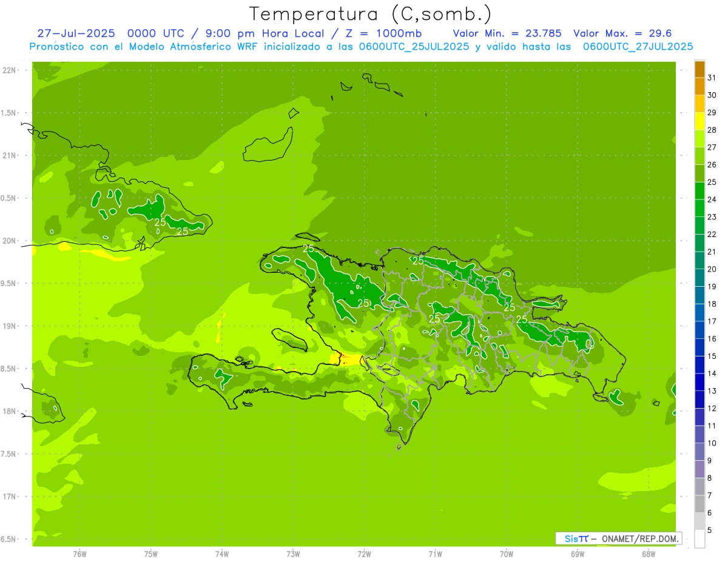
Task: Click the "71W" longitude axis label
Action: (x=436, y=554)
